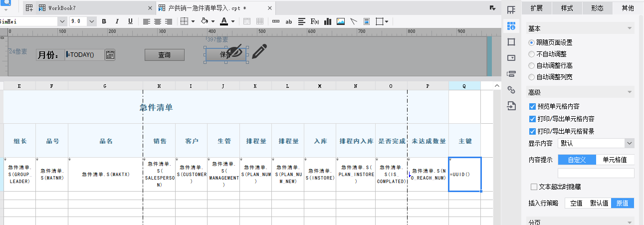644x225 pixels.
Task: Insert a slope line element
Action: point(354,21)
